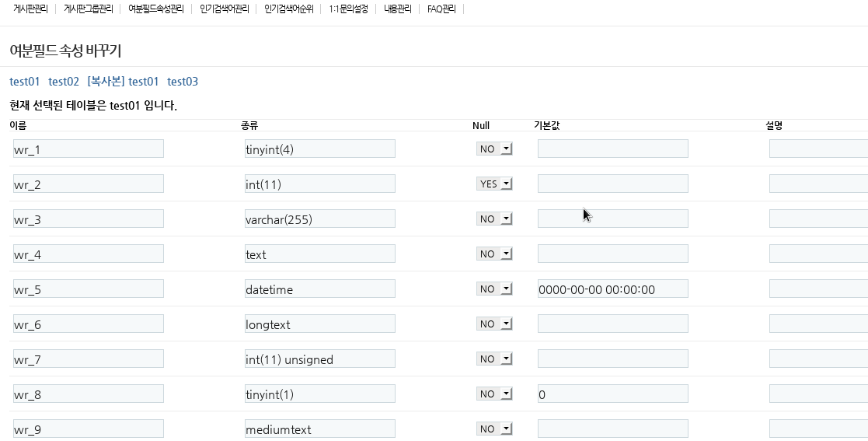The image size is (868, 441).
Task: Open the 게시판그룹관리 menu item
Action: 88,9
